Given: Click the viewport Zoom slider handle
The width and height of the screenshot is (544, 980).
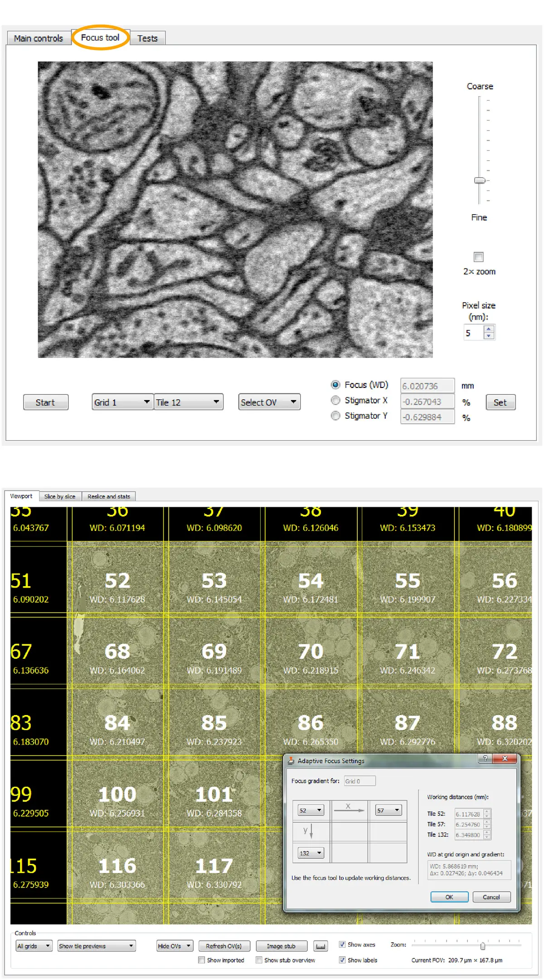Looking at the screenshot, I should (x=483, y=946).
